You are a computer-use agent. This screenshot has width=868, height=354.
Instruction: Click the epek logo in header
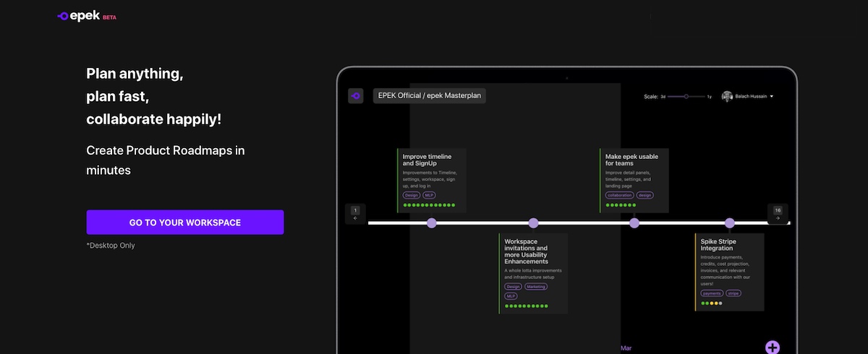tap(86, 16)
